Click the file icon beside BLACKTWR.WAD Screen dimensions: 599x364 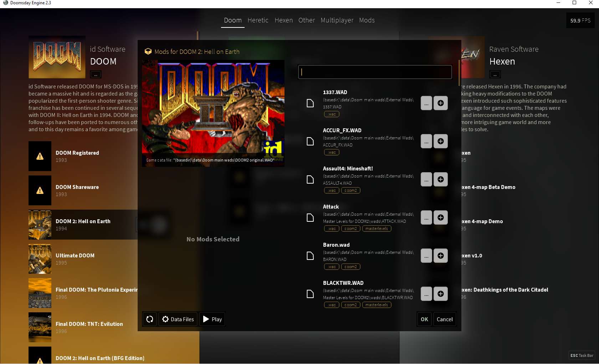click(x=310, y=294)
